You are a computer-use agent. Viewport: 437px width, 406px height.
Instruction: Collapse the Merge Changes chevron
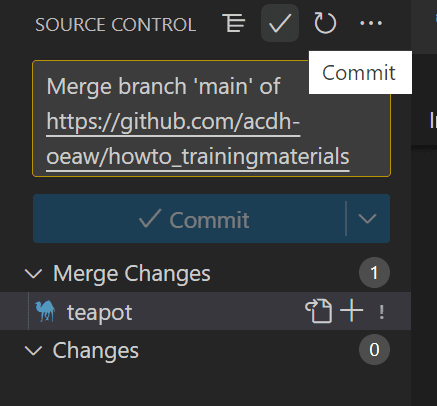34,274
